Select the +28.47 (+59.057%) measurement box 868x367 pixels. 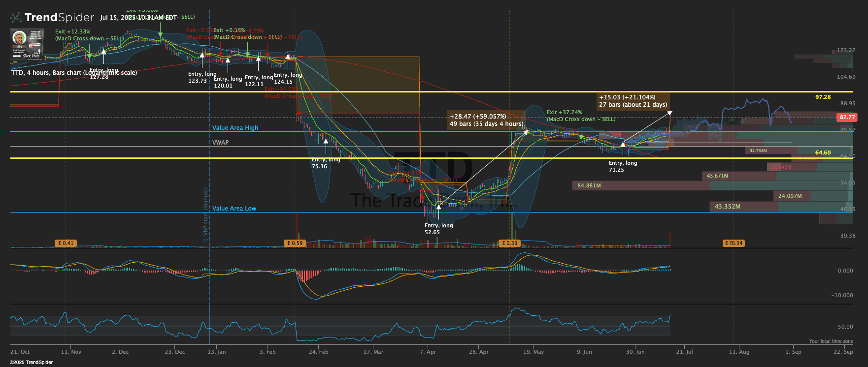(x=487, y=120)
